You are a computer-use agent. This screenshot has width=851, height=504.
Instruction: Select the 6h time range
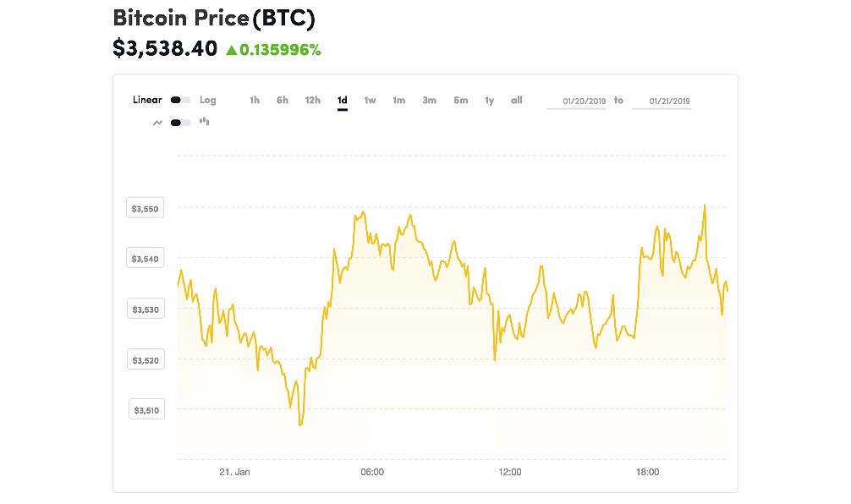tap(283, 101)
